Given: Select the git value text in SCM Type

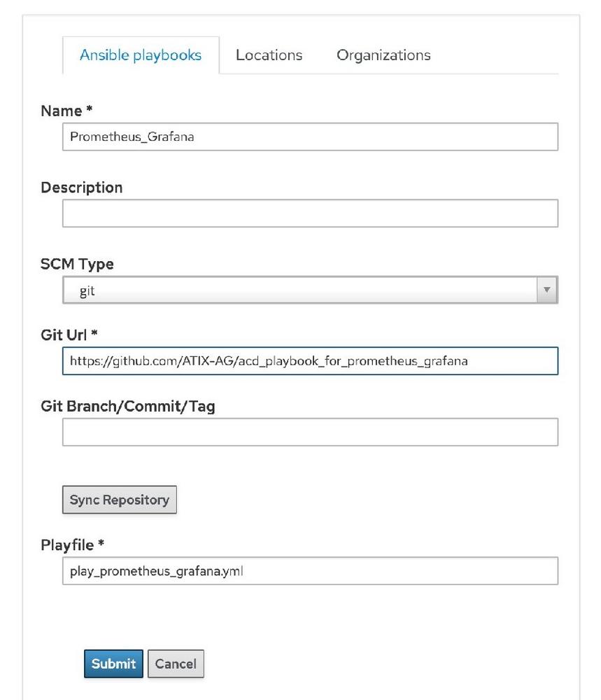Looking at the screenshot, I should click(87, 291).
